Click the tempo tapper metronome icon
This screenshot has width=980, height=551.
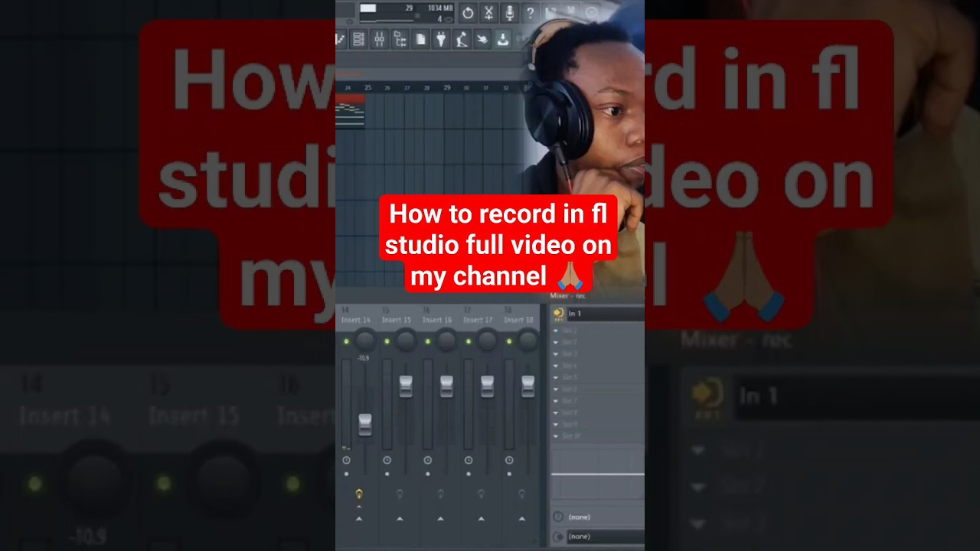pyautogui.click(x=462, y=38)
